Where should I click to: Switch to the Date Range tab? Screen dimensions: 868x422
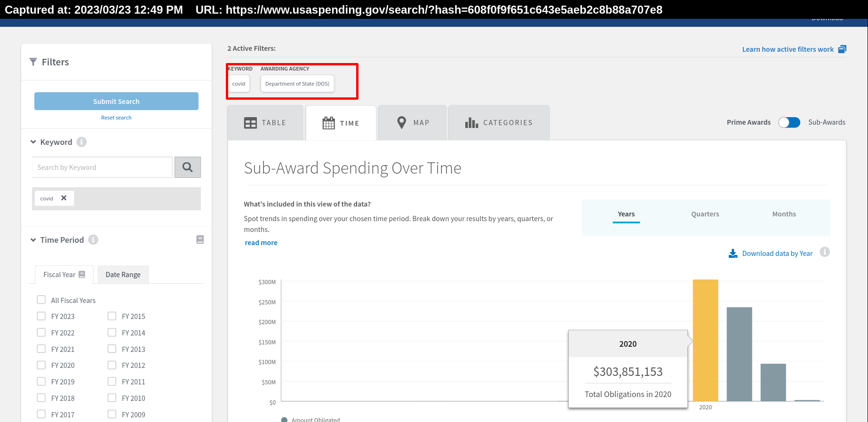click(x=123, y=274)
